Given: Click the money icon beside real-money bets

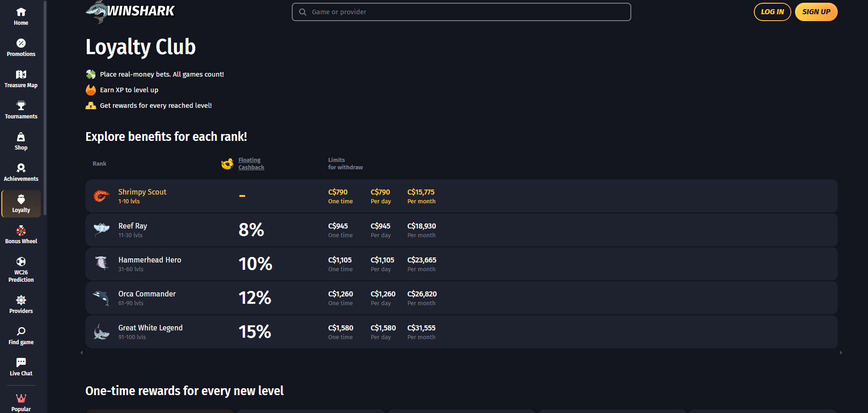Looking at the screenshot, I should pos(91,74).
